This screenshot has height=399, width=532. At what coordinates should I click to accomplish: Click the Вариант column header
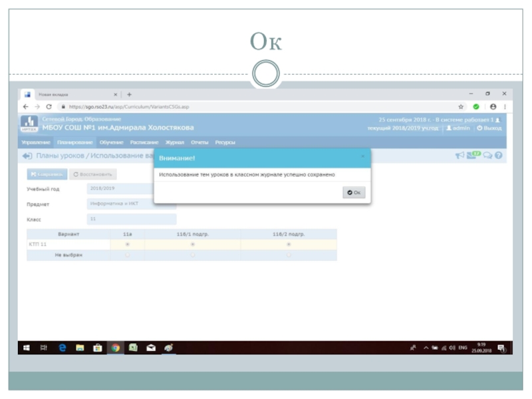tap(68, 234)
